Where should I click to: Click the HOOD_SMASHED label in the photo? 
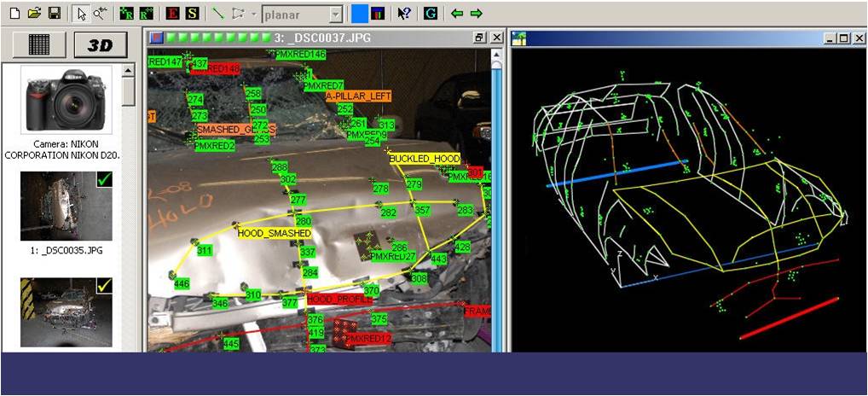coord(274,233)
